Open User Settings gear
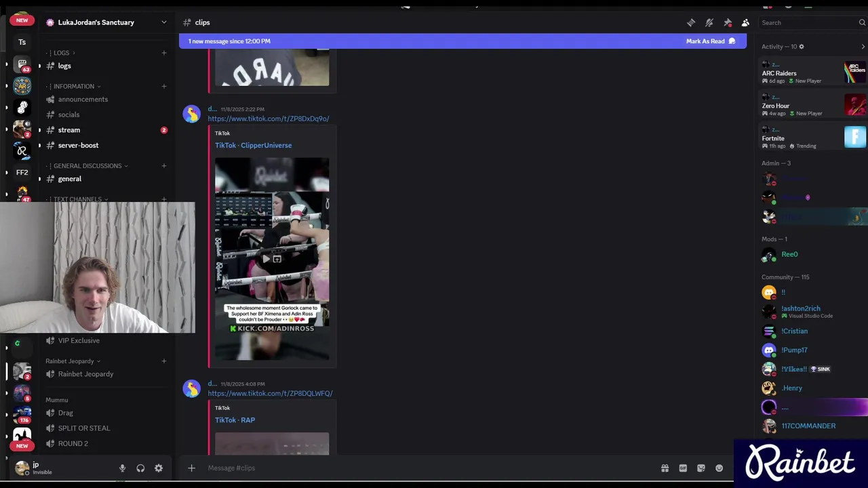 coord(159,468)
